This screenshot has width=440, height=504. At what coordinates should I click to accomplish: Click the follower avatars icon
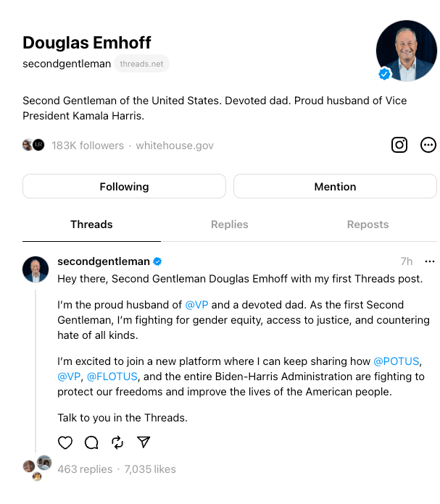point(33,145)
